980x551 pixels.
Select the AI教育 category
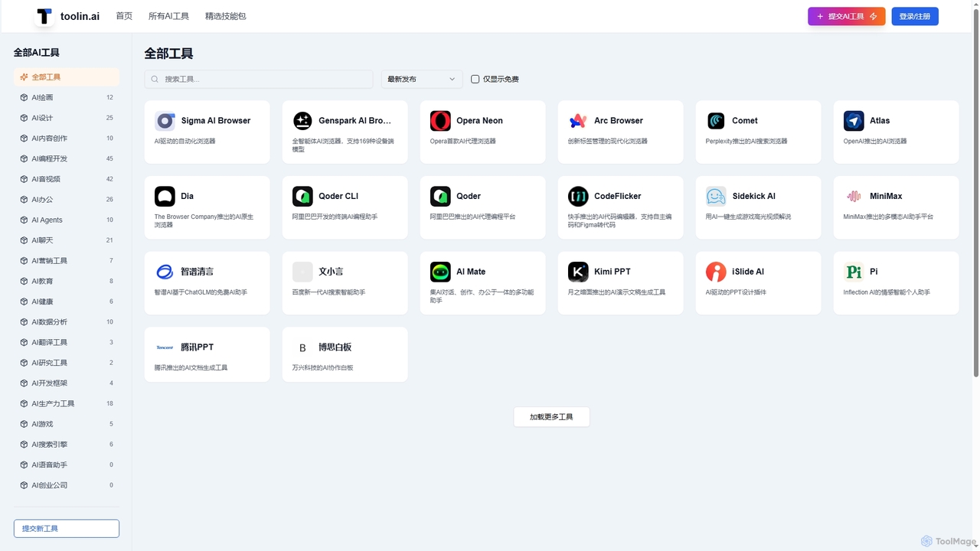[x=66, y=281]
